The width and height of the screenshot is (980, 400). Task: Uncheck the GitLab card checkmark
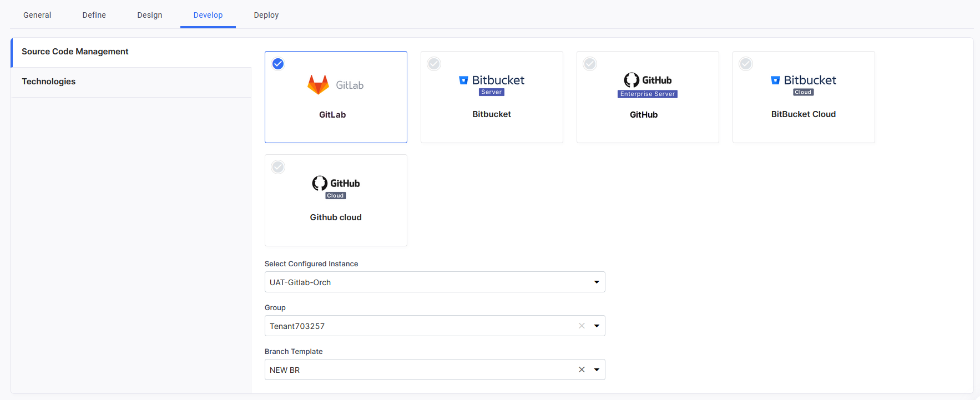click(278, 64)
